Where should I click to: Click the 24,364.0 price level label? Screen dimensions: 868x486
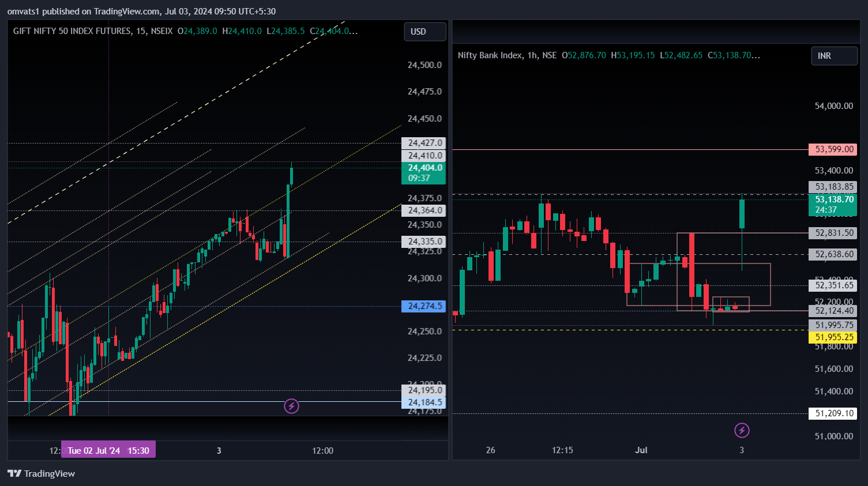tap(423, 210)
